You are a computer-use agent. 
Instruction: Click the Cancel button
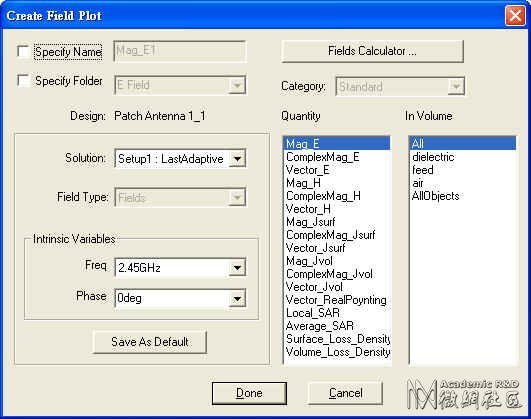(345, 393)
